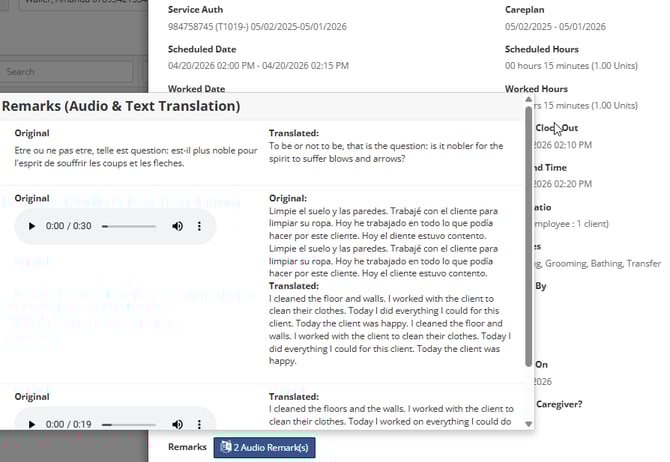Image resolution: width=670 pixels, height=462 pixels.
Task: Click the 0:00 / 0:30 time display
Action: (70, 226)
